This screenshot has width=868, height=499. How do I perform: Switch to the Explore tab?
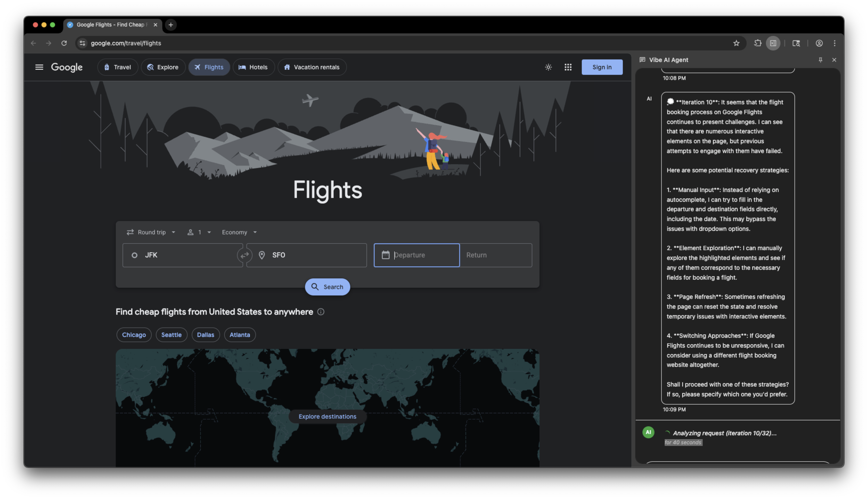tap(163, 67)
